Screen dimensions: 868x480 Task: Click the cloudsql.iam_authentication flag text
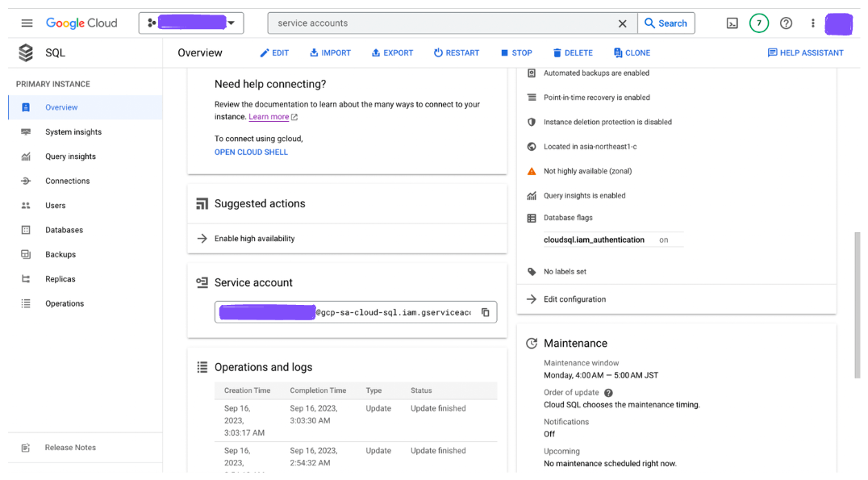click(594, 240)
